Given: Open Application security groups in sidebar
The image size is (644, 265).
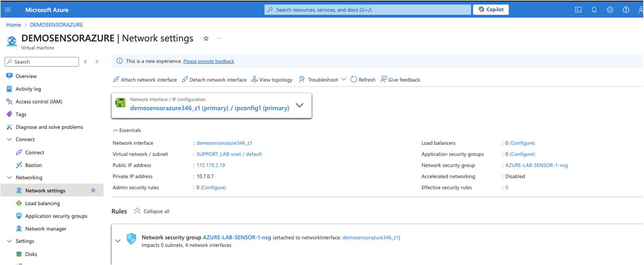Looking at the screenshot, I should (x=56, y=216).
